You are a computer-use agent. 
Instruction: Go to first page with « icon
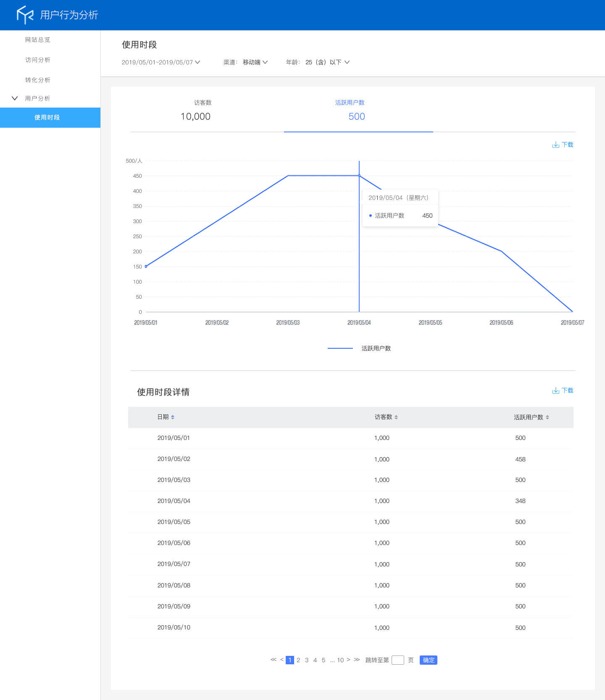[274, 660]
